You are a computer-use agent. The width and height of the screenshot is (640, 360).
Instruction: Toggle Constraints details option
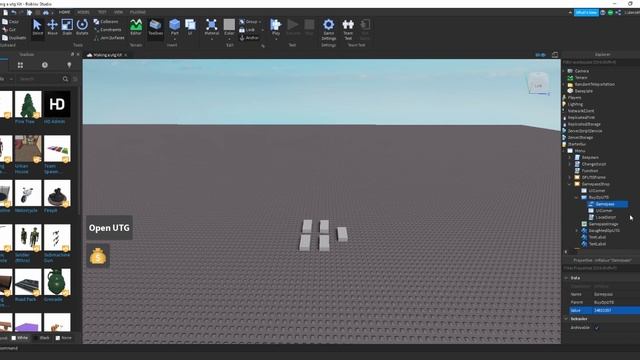[x=108, y=30]
